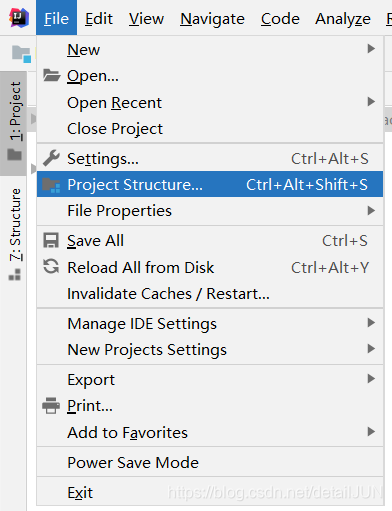Select Project Structure... menu entry
Viewport: 392px width, 511px height.
(210, 184)
